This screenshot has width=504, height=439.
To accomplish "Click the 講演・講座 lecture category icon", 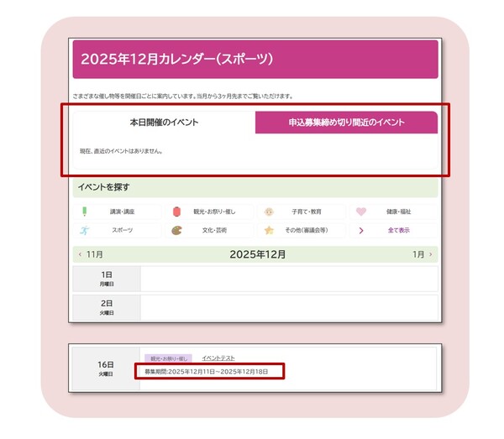I will (x=84, y=212).
